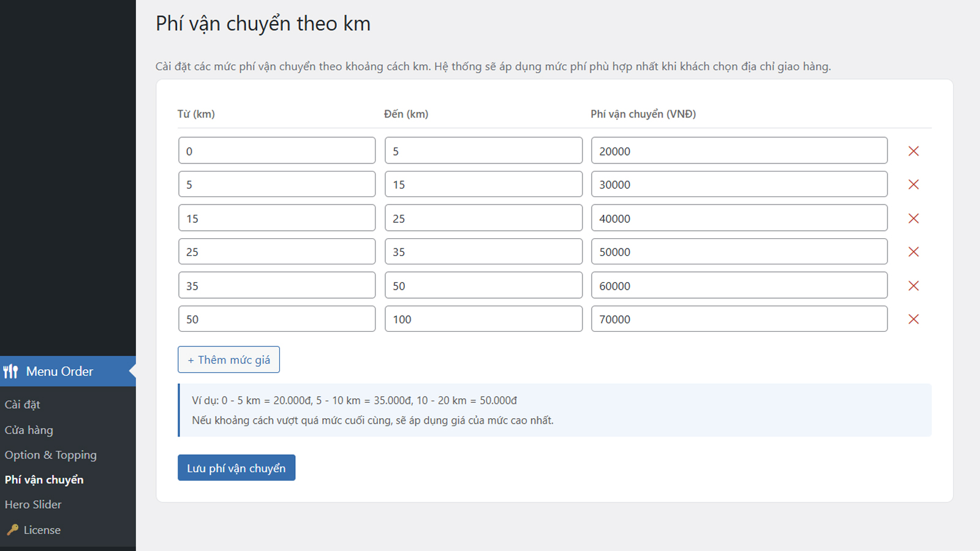Viewport: 980px width, 551px height.
Task: Click the License key icon
Action: point(12,530)
